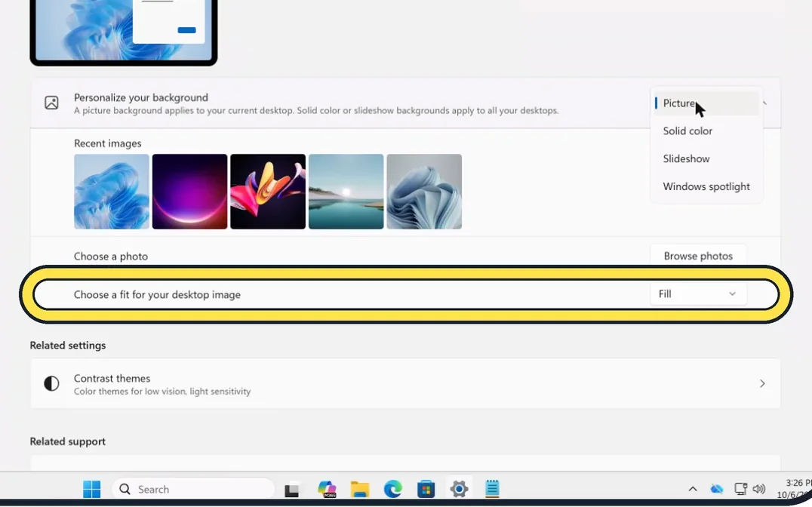Click the Contrast themes title
Screen dimensions: 812x507
click(112, 378)
